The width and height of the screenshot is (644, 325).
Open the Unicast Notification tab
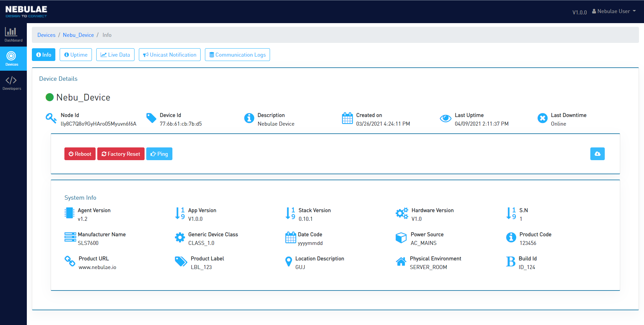coord(170,55)
